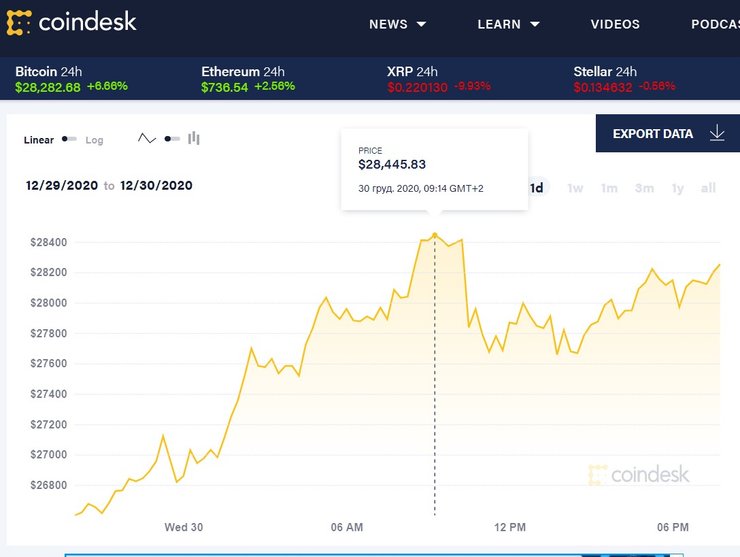Toggle the line/candlestick chart switch
Image resolution: width=740 pixels, height=557 pixels.
pyautogui.click(x=172, y=139)
